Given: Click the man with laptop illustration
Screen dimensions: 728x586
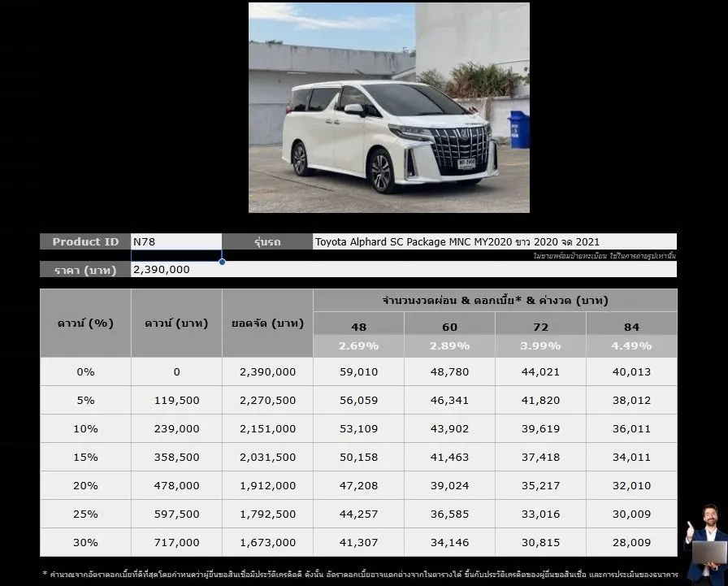Looking at the screenshot, I should pyautogui.click(x=706, y=545).
